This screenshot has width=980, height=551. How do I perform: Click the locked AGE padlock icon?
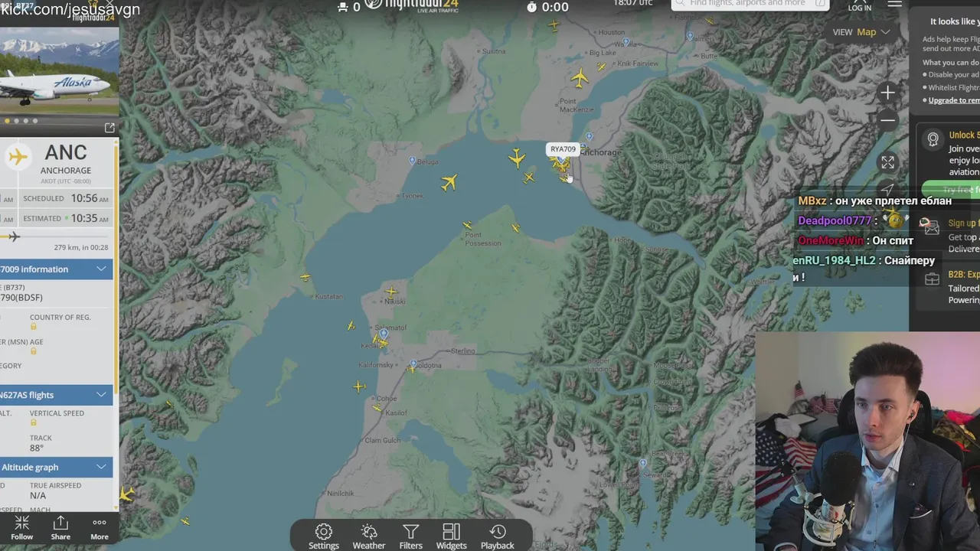click(34, 351)
